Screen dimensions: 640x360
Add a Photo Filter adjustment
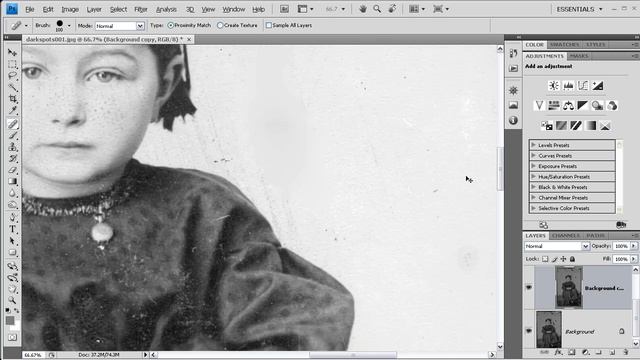(x=598, y=106)
